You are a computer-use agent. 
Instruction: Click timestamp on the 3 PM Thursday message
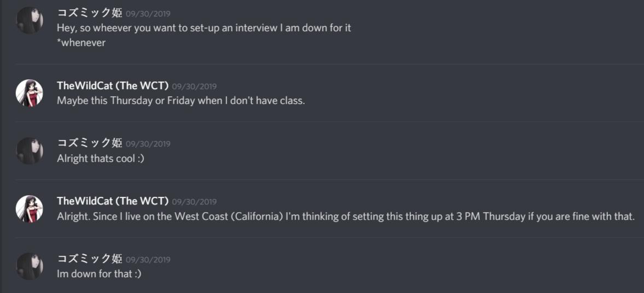click(x=194, y=202)
